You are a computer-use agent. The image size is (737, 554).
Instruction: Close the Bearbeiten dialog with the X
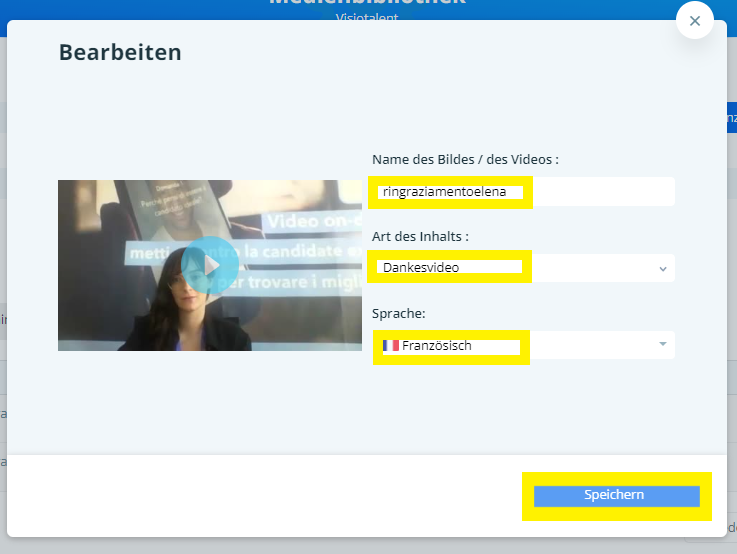[695, 21]
